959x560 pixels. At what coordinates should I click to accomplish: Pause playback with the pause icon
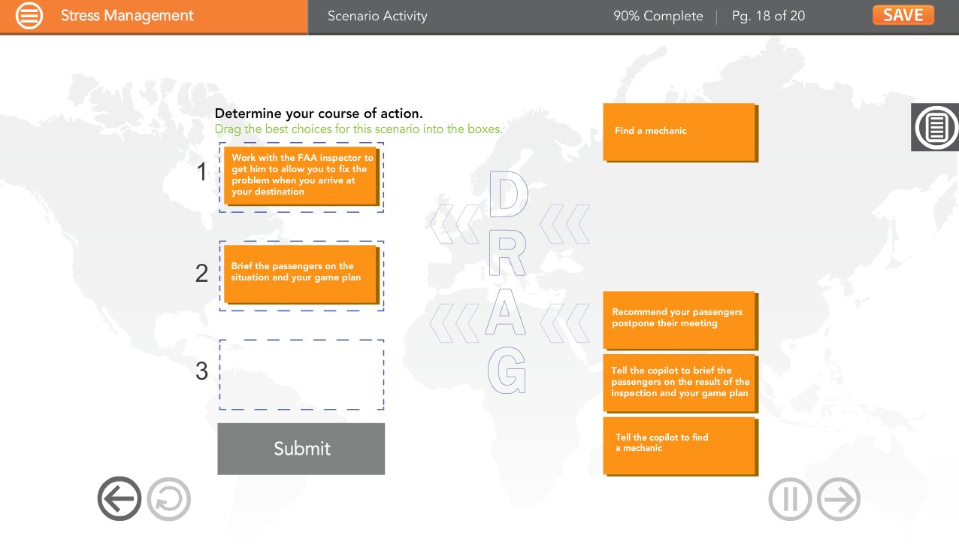[x=790, y=499]
